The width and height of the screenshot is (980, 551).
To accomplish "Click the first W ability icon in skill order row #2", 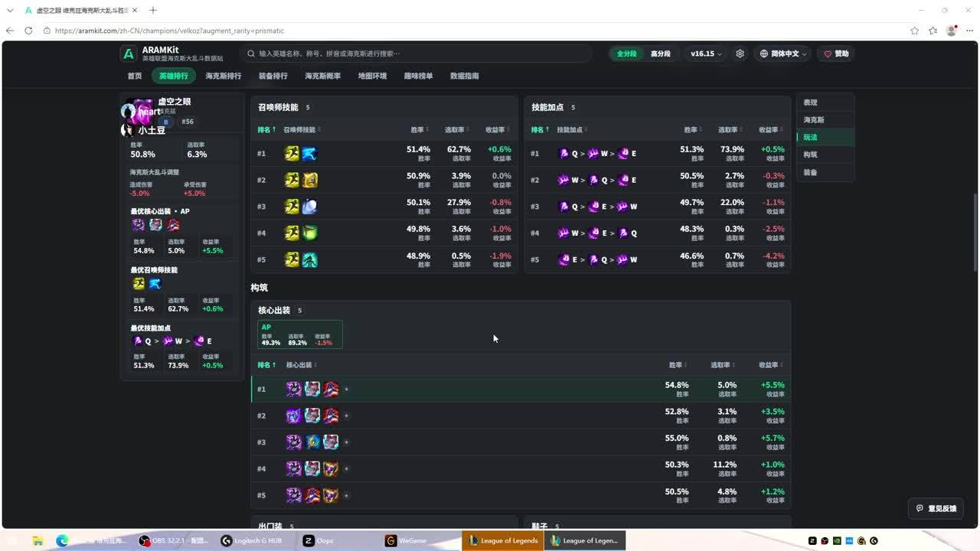I will 563,180.
